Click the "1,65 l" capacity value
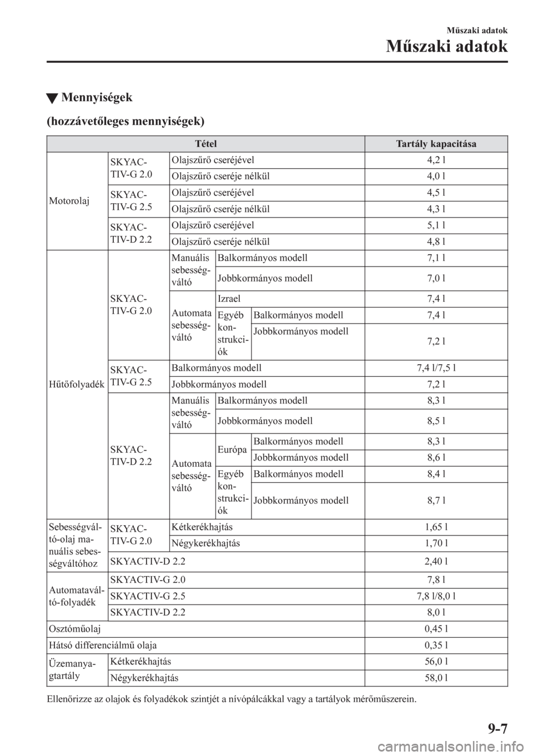Screen dimensions: 533x756 (436, 527)
